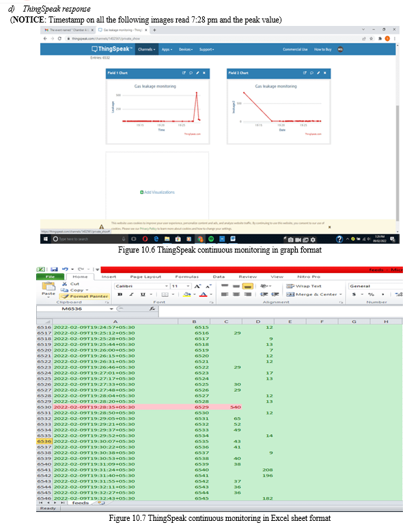This screenshot has width=420, height=527.
Task: Click Windows search box on taskbar
Action: click(x=89, y=239)
